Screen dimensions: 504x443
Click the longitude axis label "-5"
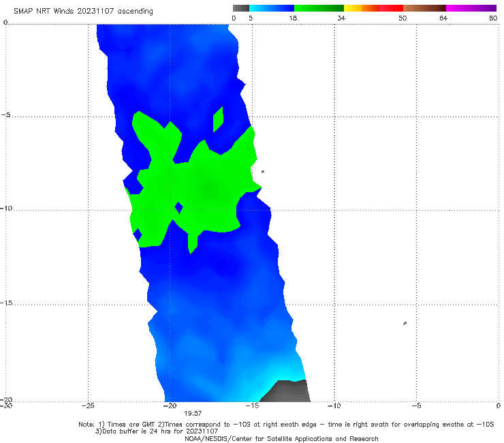click(x=416, y=406)
